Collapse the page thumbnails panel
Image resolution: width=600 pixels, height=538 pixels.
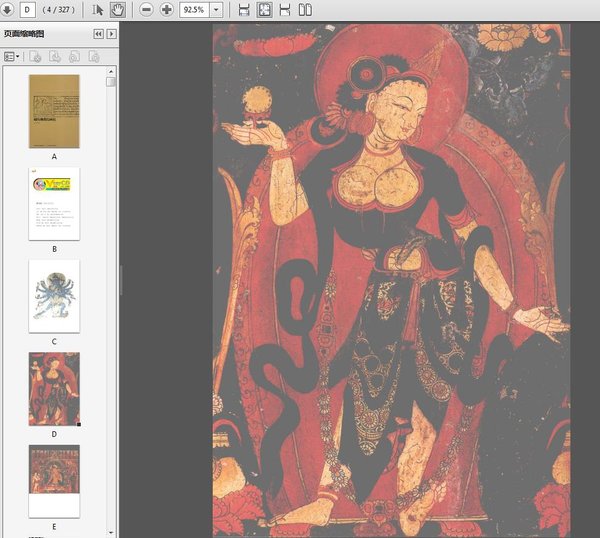(98, 34)
